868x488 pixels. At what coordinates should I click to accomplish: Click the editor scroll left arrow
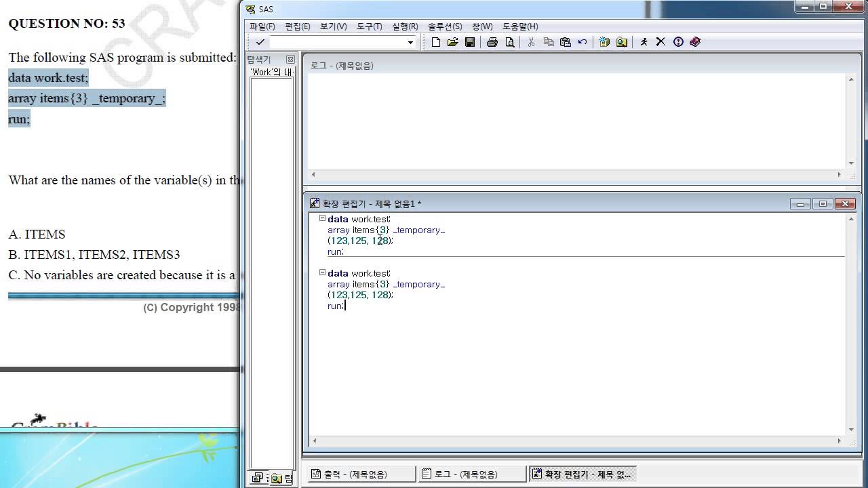click(313, 441)
